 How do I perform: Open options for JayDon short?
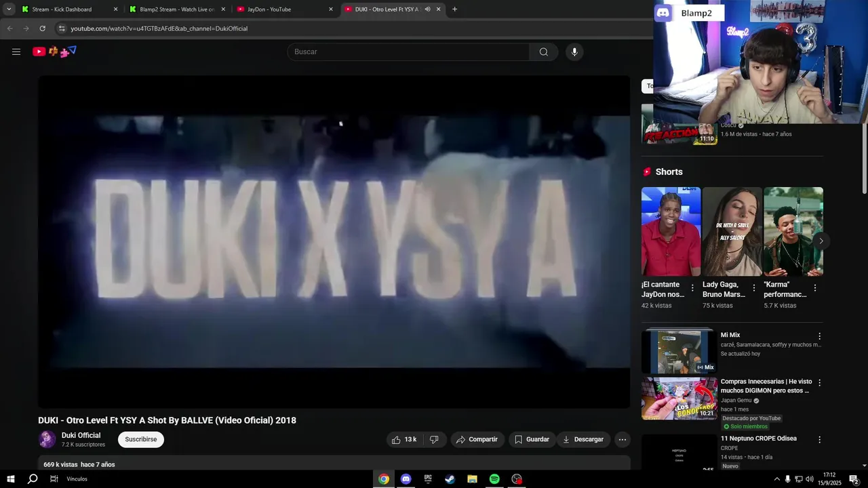pyautogui.click(x=692, y=288)
